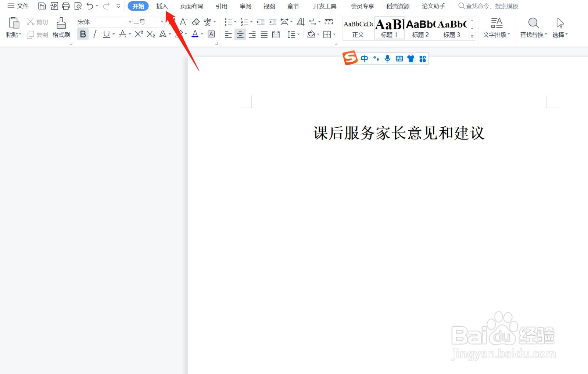588x374 pixels.
Task: Select the 格式刷 (Format Painter) tool
Action: point(61,28)
